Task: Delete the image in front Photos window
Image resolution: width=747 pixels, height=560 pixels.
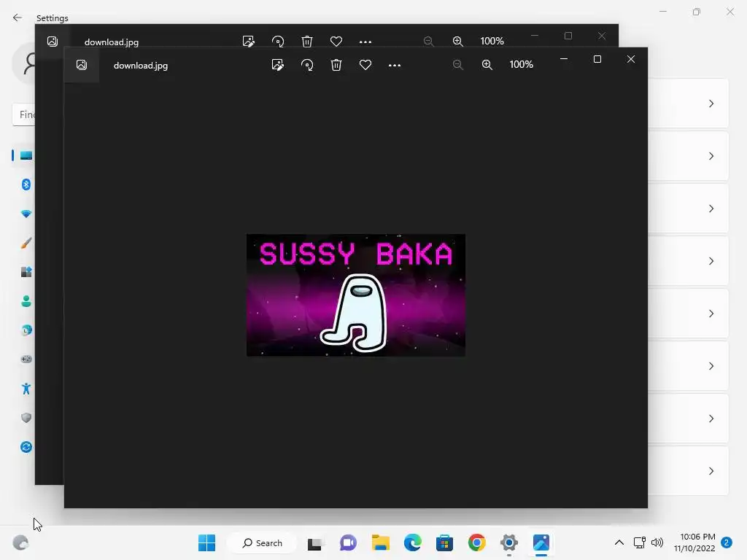Action: (336, 65)
